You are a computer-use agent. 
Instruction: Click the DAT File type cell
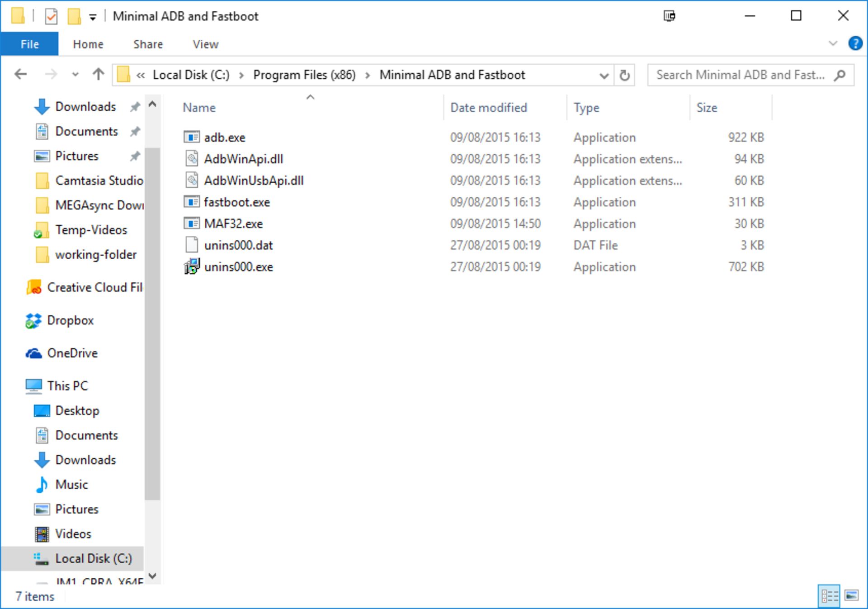(595, 245)
